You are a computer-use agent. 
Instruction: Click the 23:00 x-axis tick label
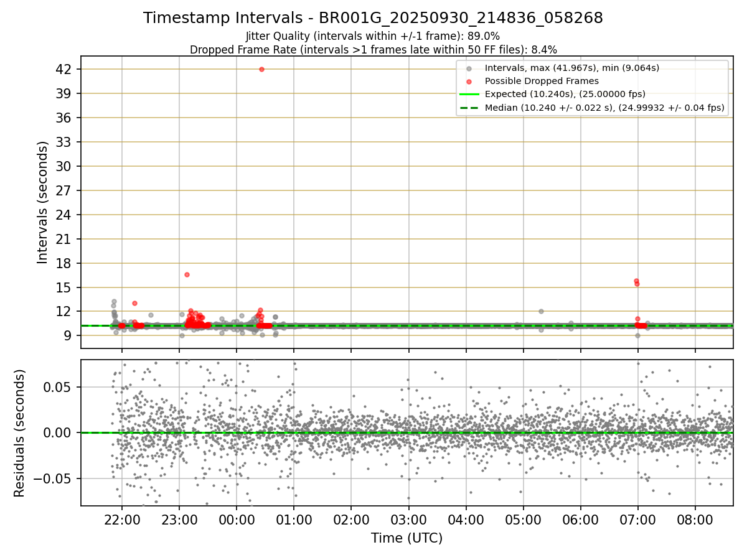coord(179,521)
